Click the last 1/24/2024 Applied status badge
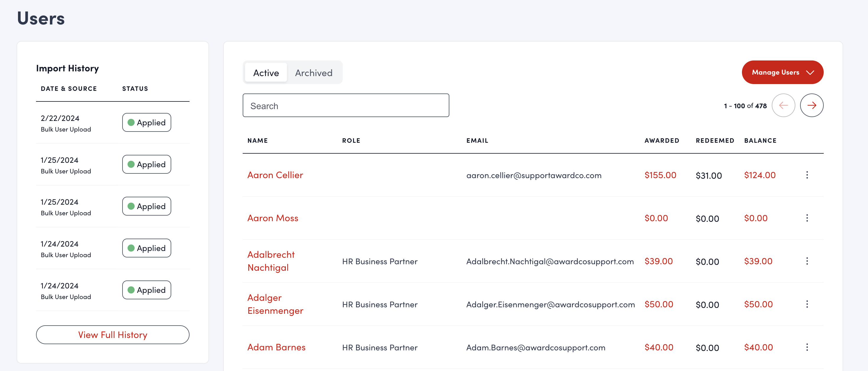868x371 pixels. [x=146, y=290]
